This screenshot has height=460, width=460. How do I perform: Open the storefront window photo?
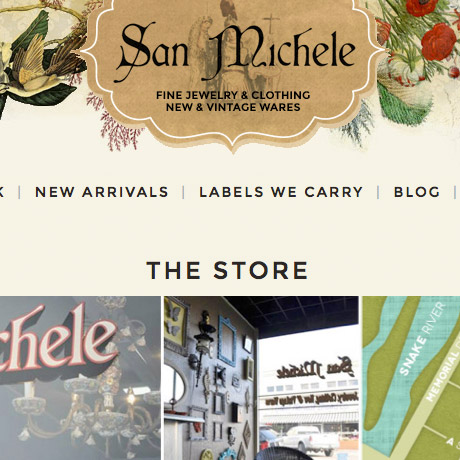pyautogui.click(x=261, y=378)
